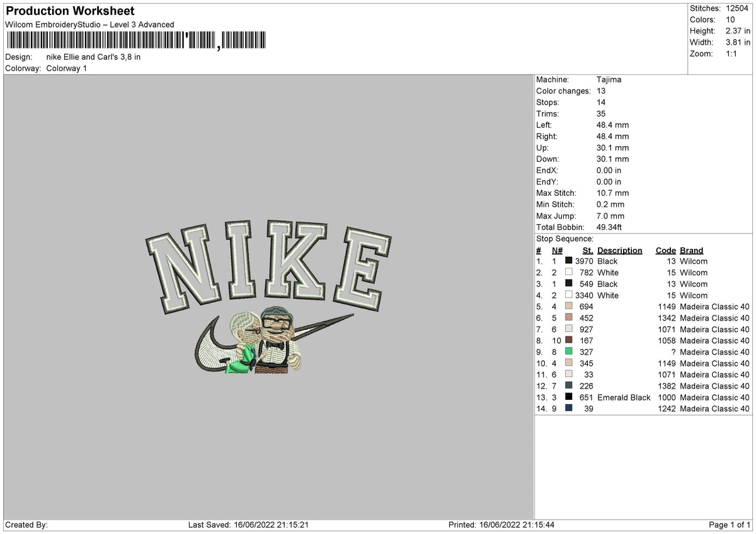Click the "Created By:" footer field

pos(26,525)
